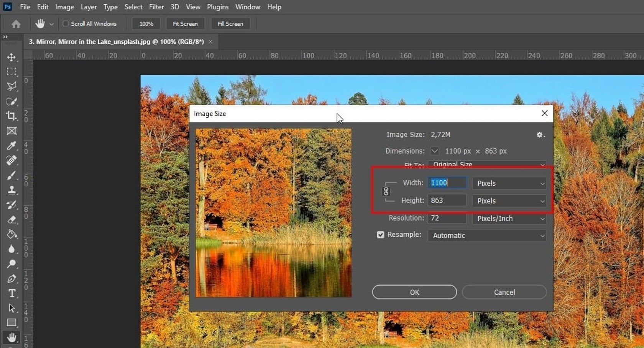Open the Image menu

point(64,7)
